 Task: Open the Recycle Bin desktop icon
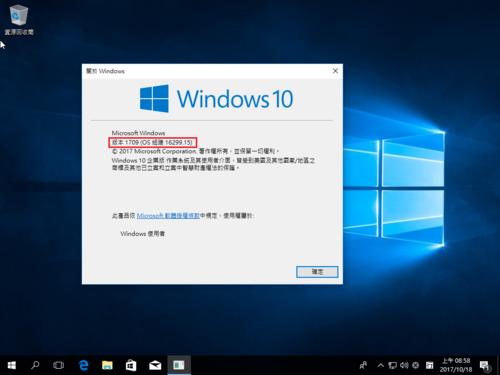pyautogui.click(x=19, y=20)
